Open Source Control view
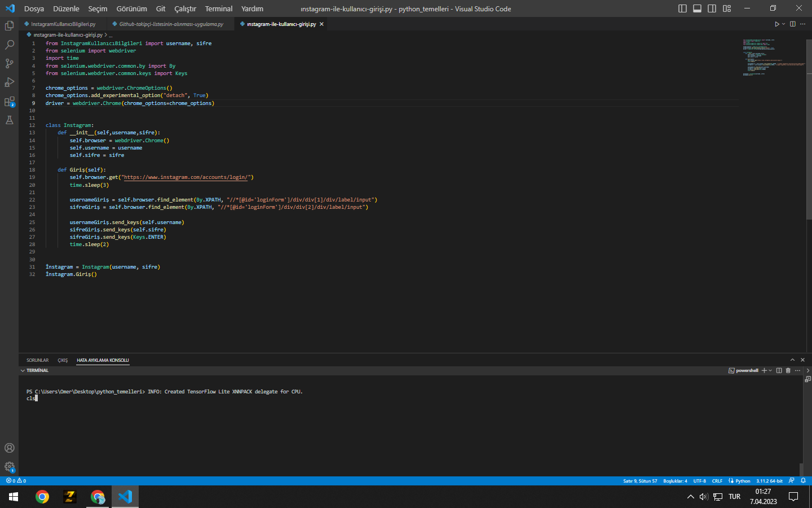The image size is (812, 508). point(9,63)
